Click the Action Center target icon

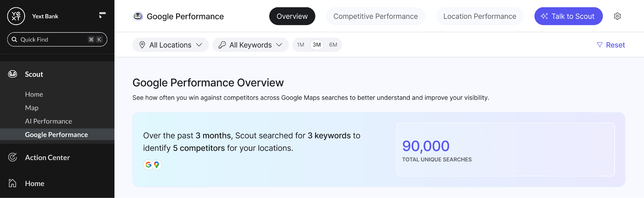pos(13,157)
